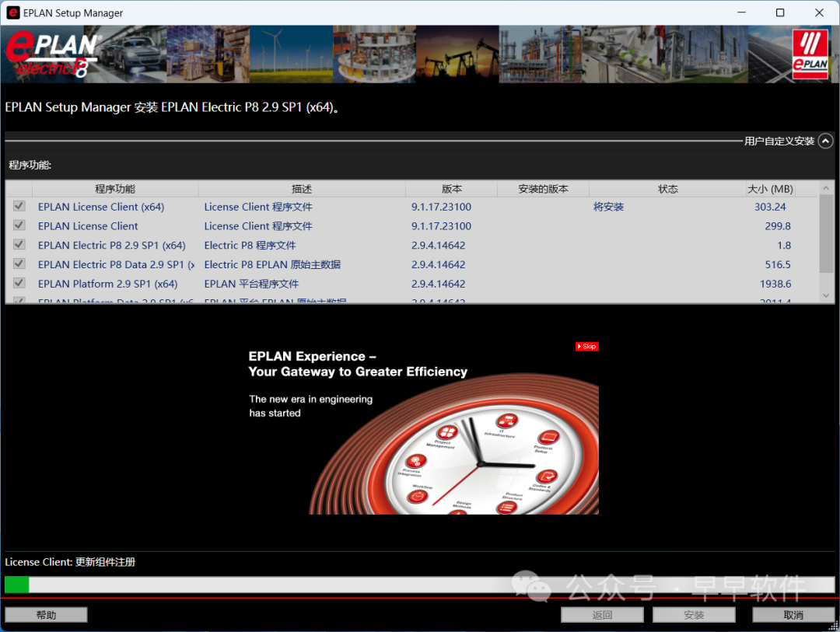This screenshot has width=840, height=632.
Task: Skip the EPLAN Experience banner
Action: click(x=587, y=347)
